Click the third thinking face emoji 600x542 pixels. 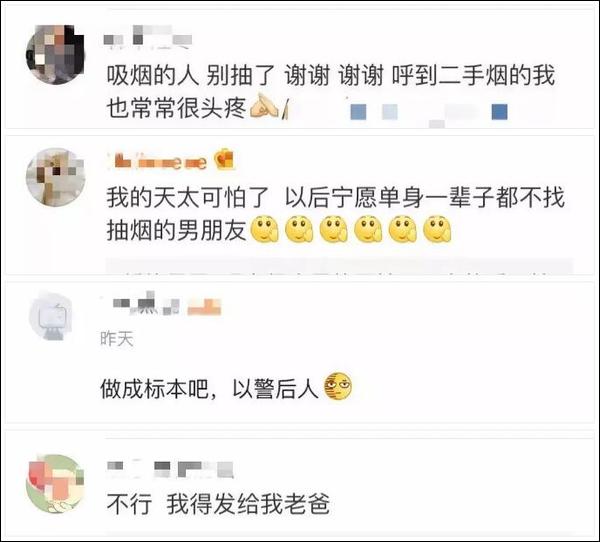coord(334,229)
